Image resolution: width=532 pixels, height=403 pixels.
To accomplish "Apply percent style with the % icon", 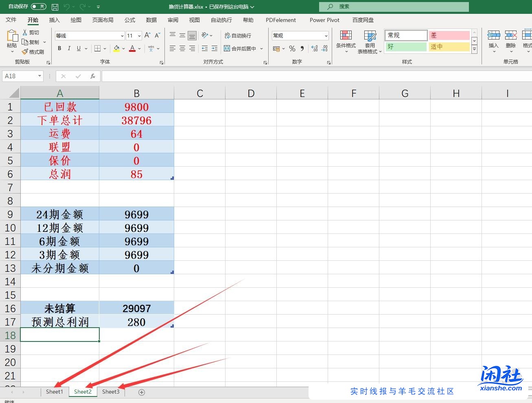I will coord(292,48).
